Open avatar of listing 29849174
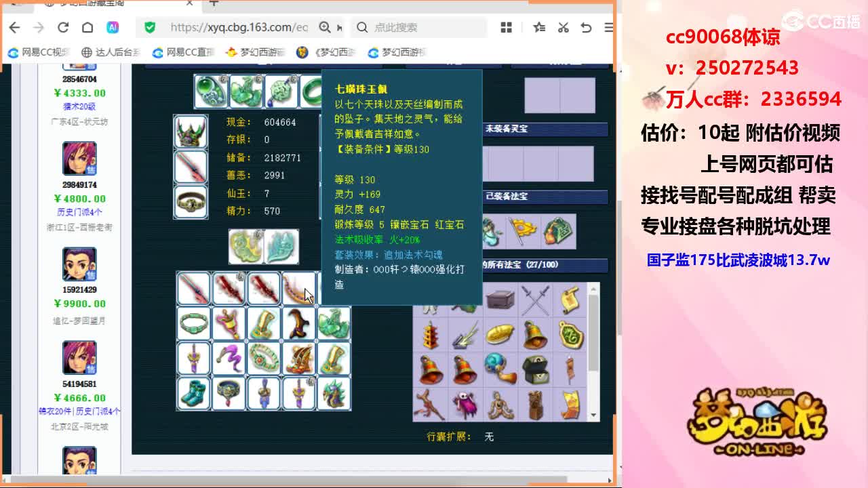The width and height of the screenshot is (868, 488). click(79, 159)
